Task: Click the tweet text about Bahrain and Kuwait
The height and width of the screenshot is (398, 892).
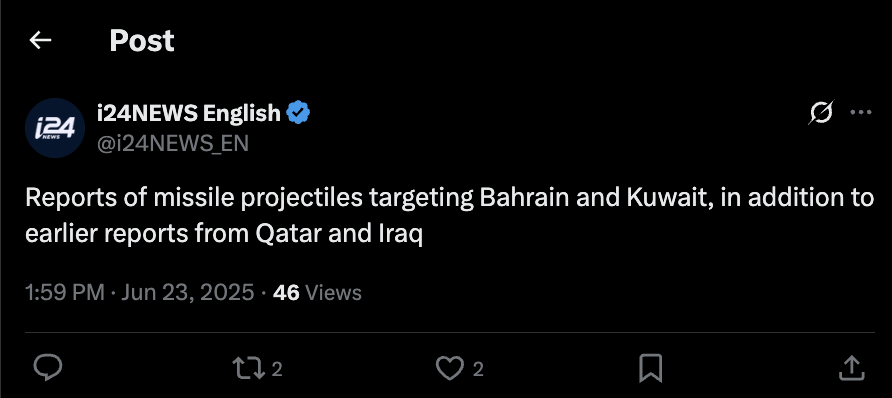Action: pos(449,216)
